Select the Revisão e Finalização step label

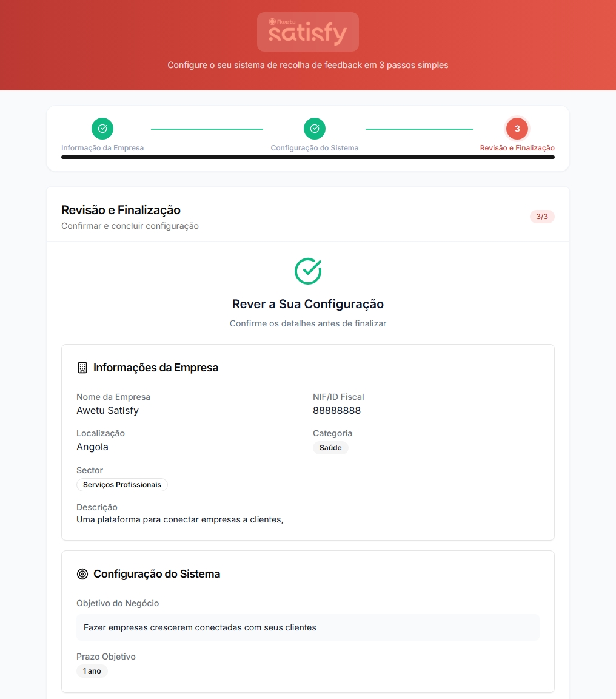[517, 148]
